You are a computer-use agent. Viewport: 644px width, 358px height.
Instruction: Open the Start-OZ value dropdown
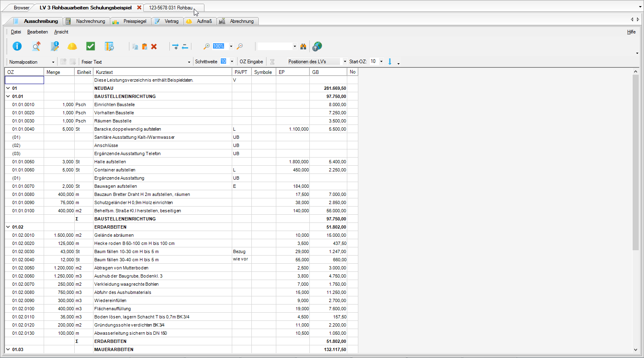[x=382, y=62]
